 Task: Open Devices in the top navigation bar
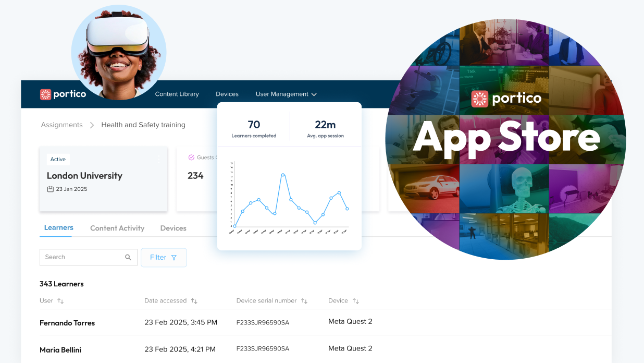[227, 94]
